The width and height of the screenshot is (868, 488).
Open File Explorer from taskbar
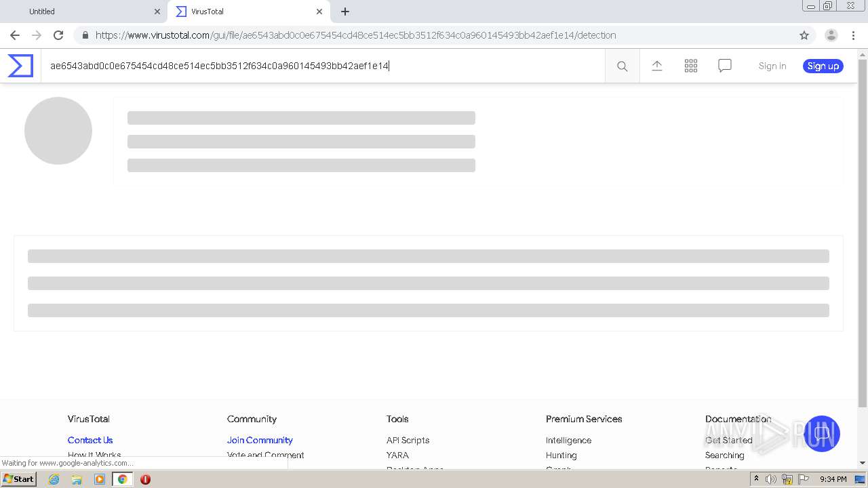(77, 479)
